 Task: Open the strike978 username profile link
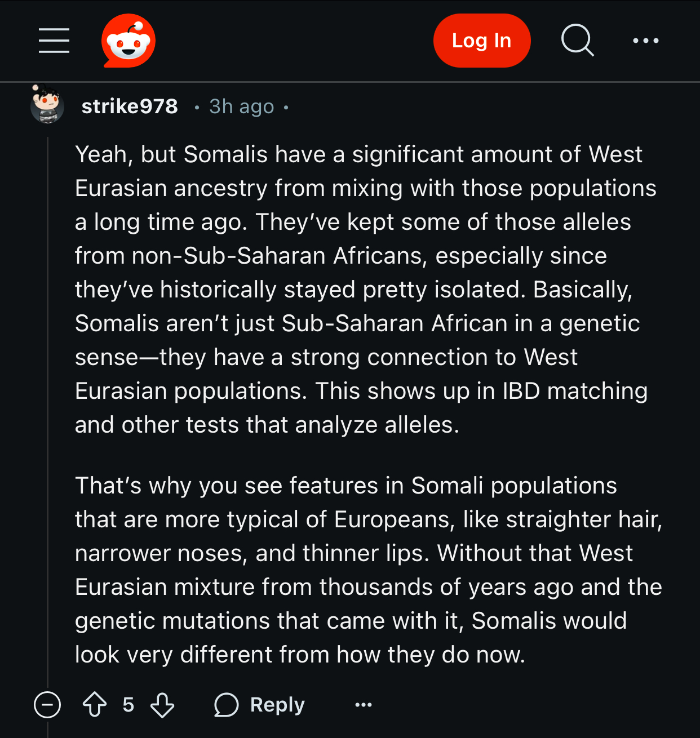pyautogui.click(x=130, y=106)
